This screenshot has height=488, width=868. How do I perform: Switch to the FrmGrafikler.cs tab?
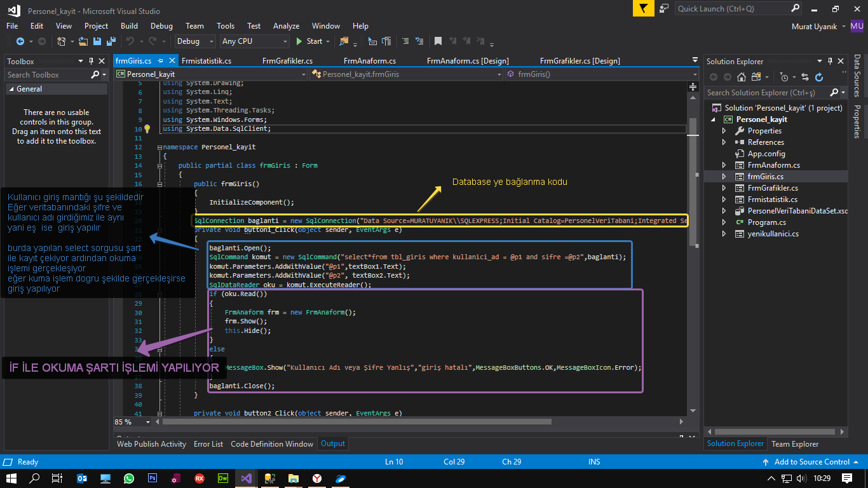pos(287,61)
